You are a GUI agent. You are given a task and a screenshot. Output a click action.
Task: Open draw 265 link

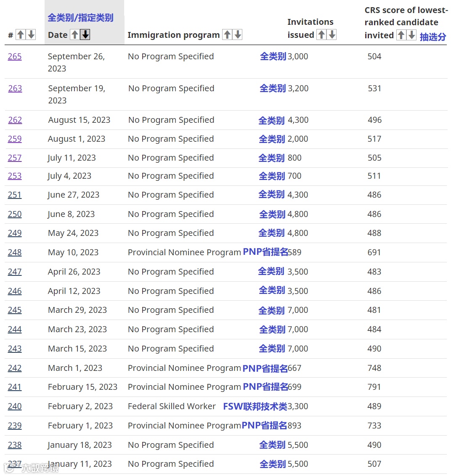(15, 56)
